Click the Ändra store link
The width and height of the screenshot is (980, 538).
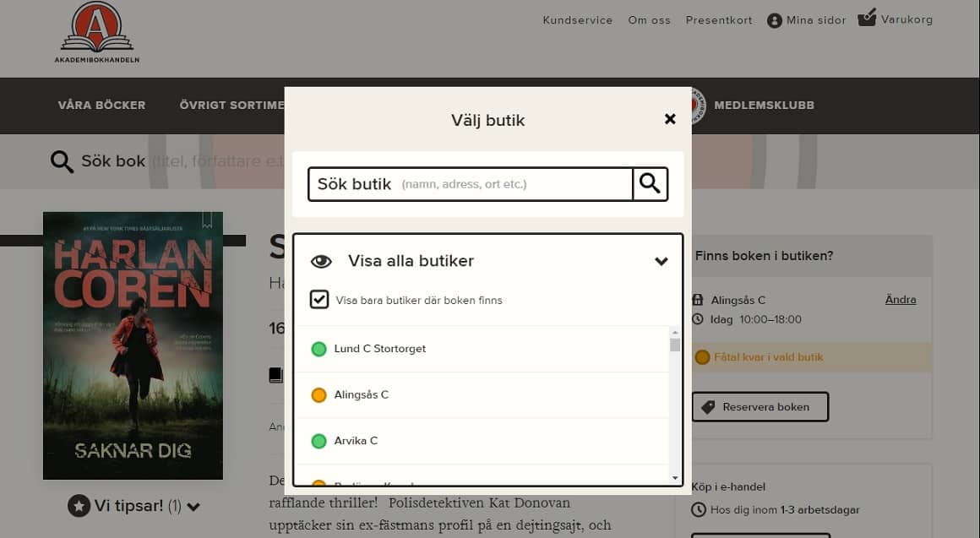click(901, 299)
